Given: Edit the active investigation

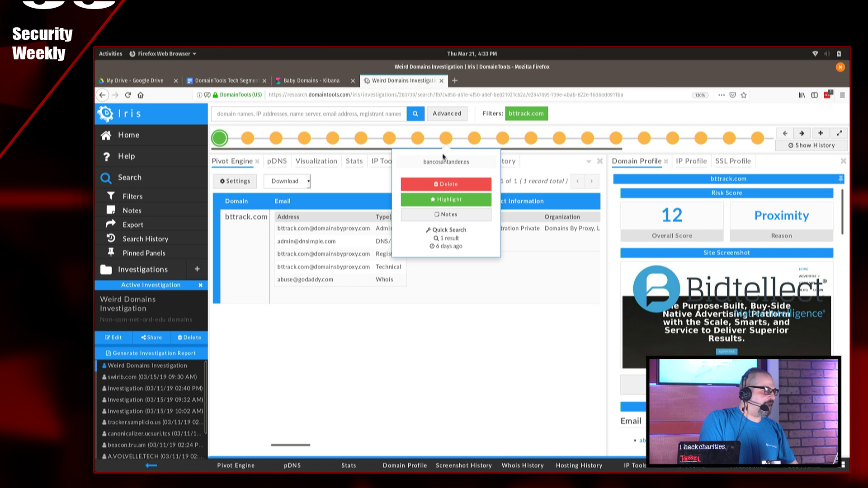Looking at the screenshot, I should 113,338.
